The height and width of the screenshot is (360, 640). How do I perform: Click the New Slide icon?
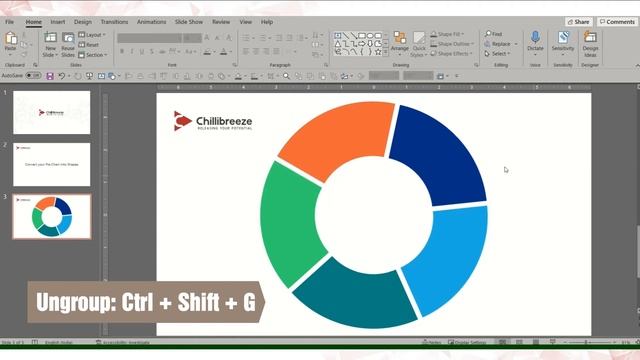[x=50, y=38]
